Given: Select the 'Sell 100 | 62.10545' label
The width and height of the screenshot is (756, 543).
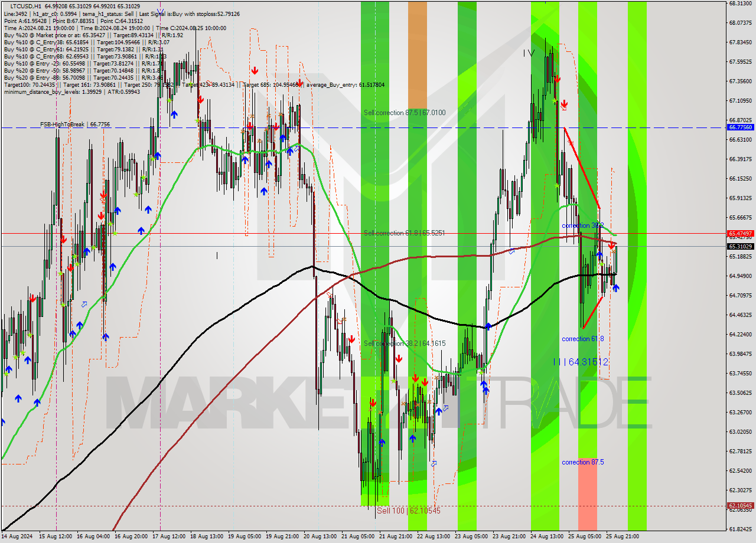Looking at the screenshot, I should coord(409,511).
